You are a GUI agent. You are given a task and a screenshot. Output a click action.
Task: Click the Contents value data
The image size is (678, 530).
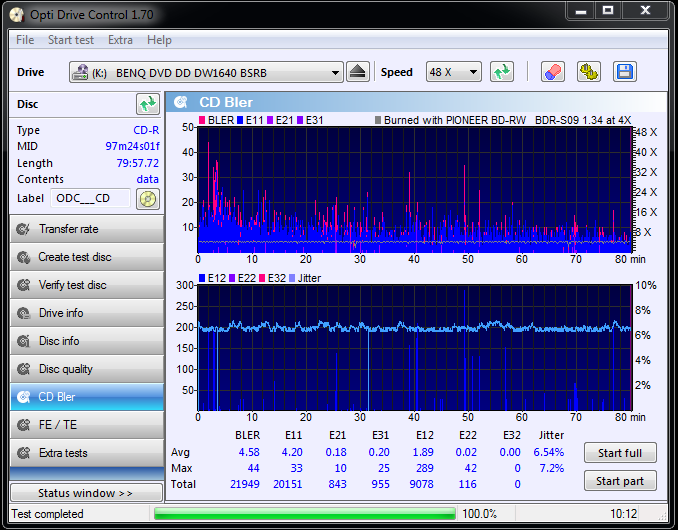(147, 179)
